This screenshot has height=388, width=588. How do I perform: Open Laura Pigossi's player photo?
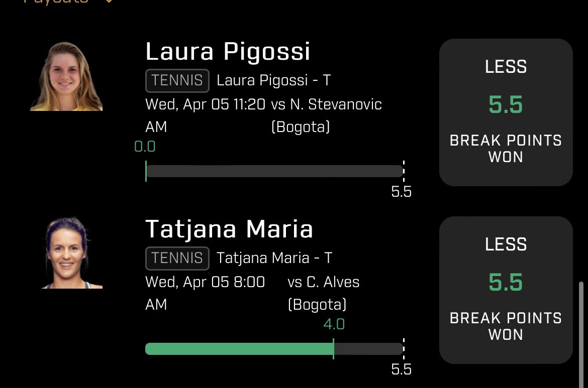pos(66,76)
